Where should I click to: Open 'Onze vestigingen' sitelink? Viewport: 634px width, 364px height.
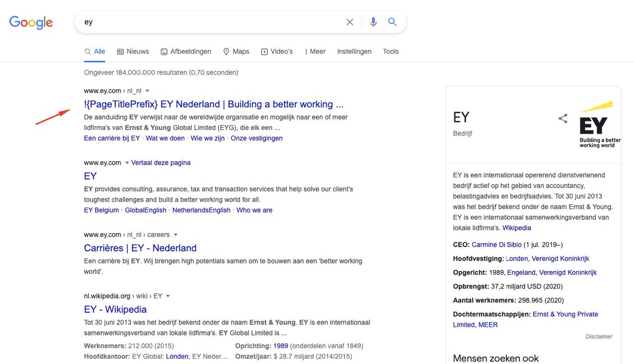pos(257,138)
